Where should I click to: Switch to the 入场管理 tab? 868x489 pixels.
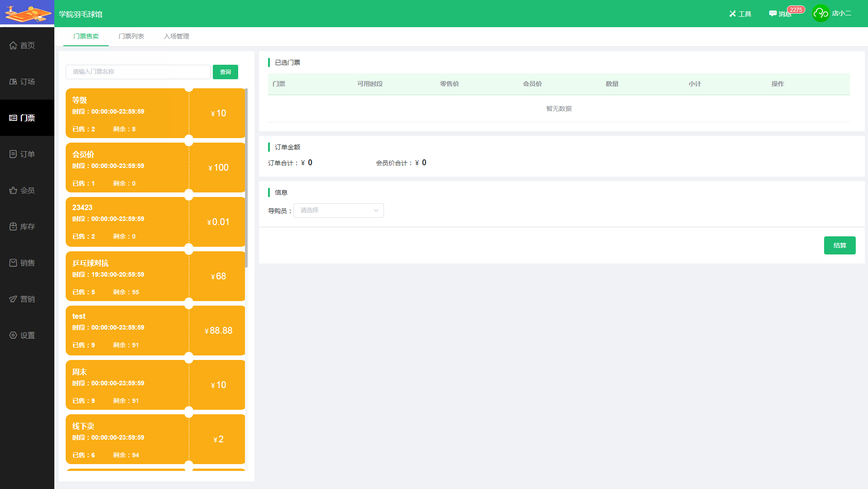coord(177,36)
